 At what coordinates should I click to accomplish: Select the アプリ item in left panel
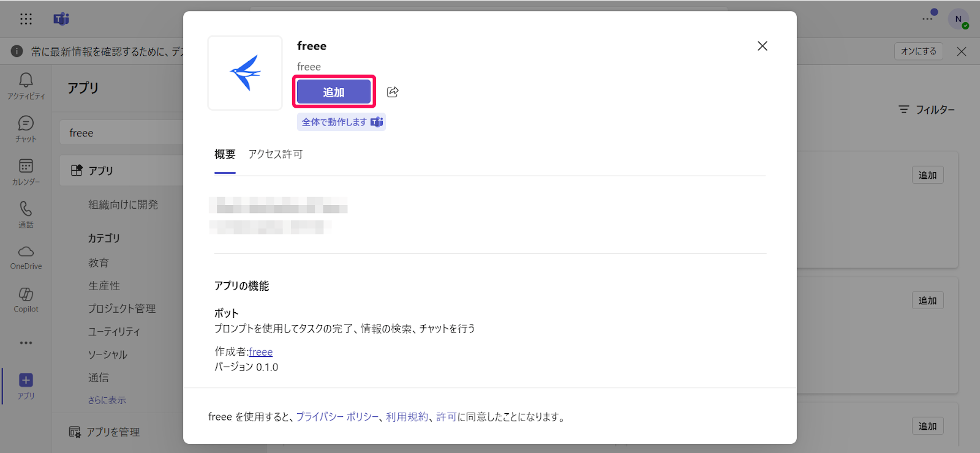(x=121, y=171)
